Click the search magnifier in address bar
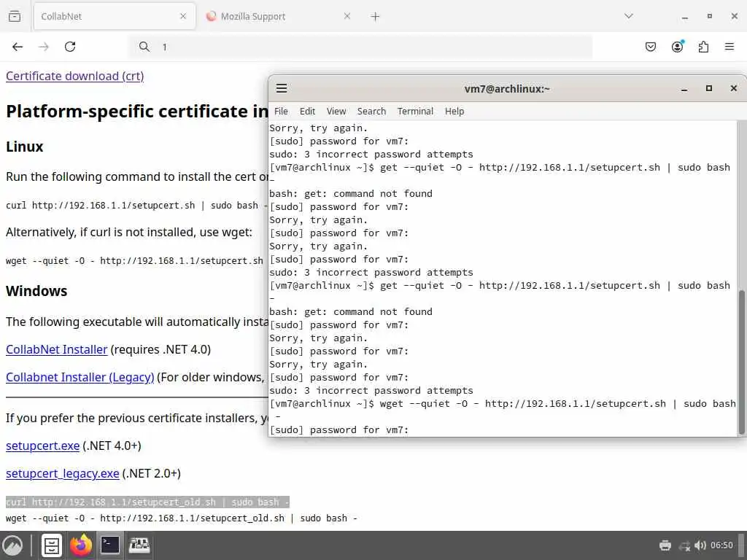Image resolution: width=747 pixels, height=560 pixels. 144,47
